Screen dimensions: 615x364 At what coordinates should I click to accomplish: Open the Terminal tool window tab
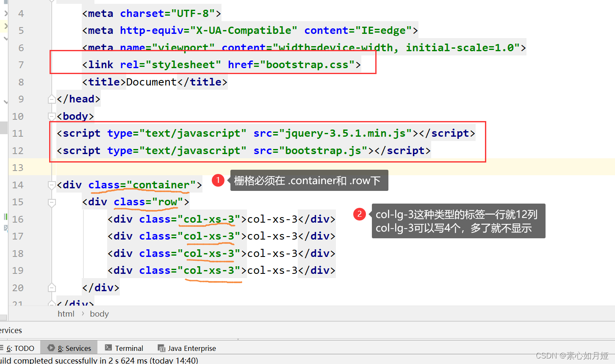[x=124, y=348]
